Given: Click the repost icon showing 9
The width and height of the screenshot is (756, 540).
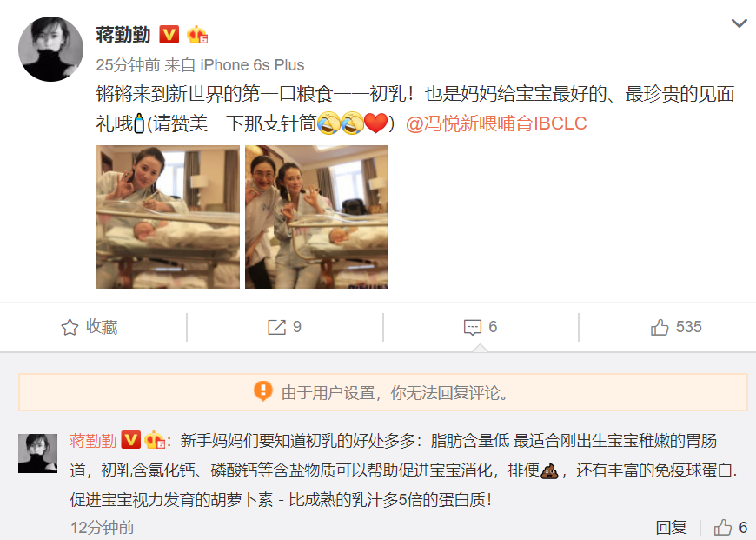Looking at the screenshot, I should [276, 327].
